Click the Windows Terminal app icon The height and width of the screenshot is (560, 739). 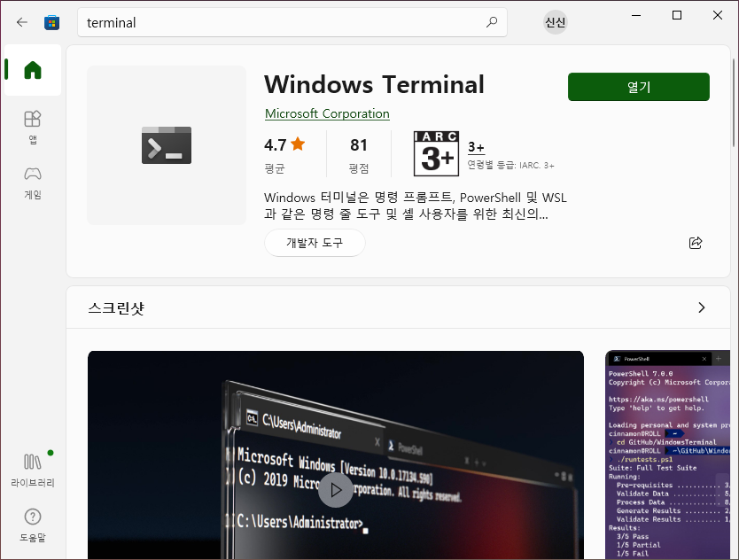167,145
